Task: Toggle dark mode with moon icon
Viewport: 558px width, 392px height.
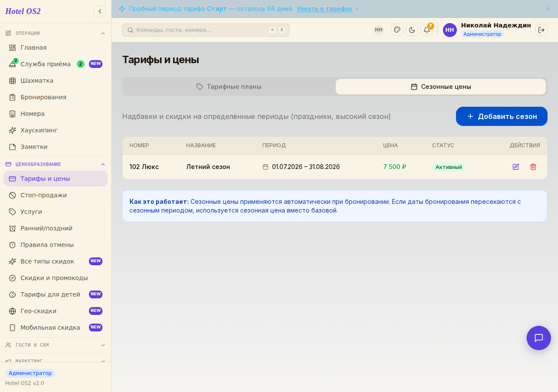Action: tap(412, 30)
